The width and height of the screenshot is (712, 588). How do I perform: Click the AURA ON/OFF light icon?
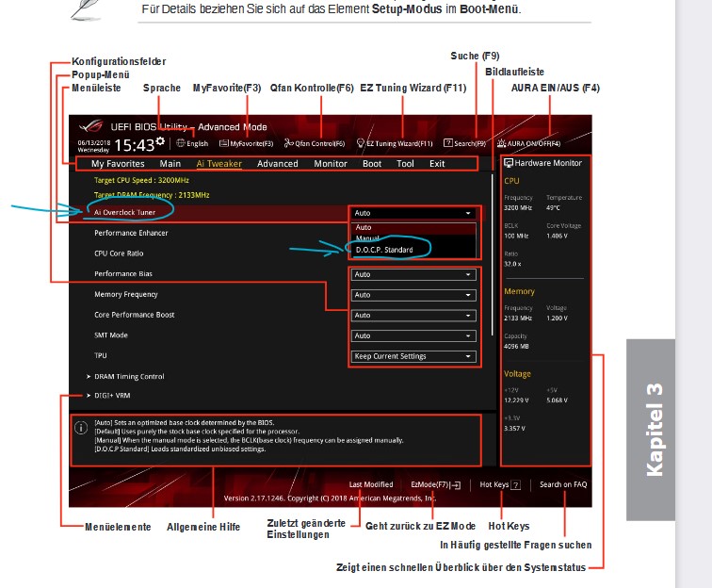tap(501, 143)
